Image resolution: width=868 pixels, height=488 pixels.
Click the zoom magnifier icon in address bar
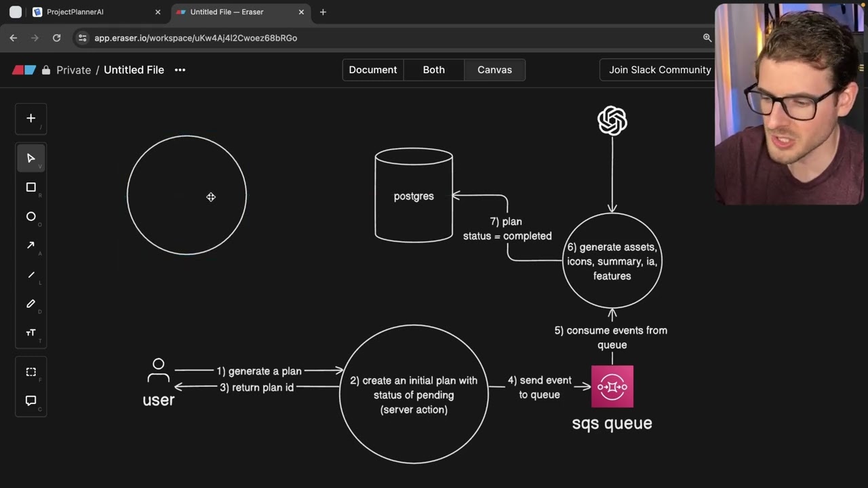(707, 38)
